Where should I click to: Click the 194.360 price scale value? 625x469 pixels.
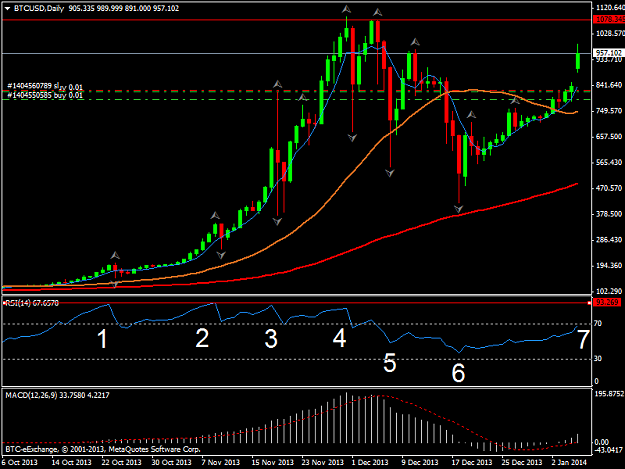point(608,266)
